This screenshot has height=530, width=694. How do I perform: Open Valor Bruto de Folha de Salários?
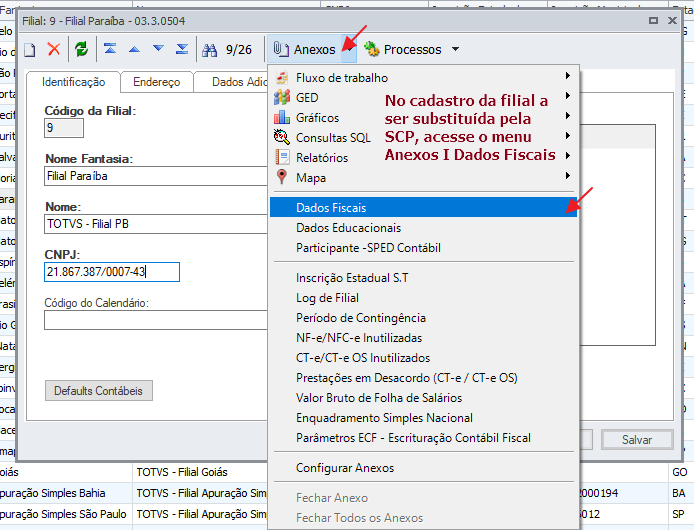pos(423,398)
